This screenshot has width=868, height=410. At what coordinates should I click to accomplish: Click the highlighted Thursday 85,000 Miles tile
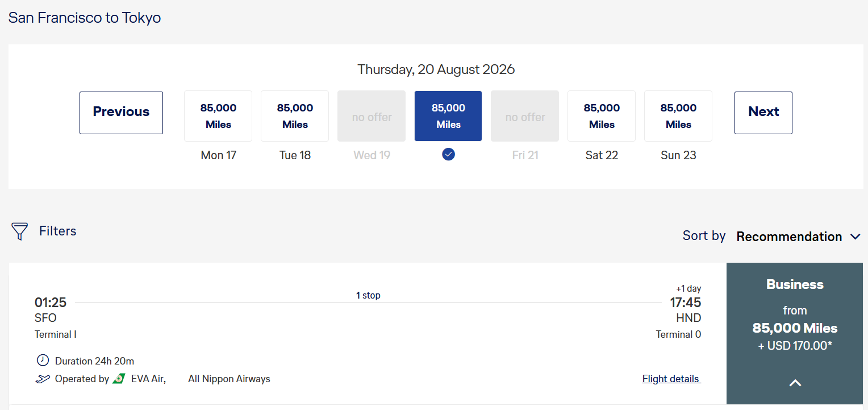448,116
